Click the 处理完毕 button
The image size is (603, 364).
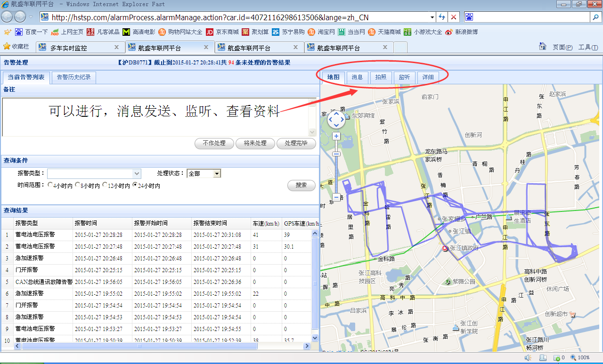click(296, 143)
